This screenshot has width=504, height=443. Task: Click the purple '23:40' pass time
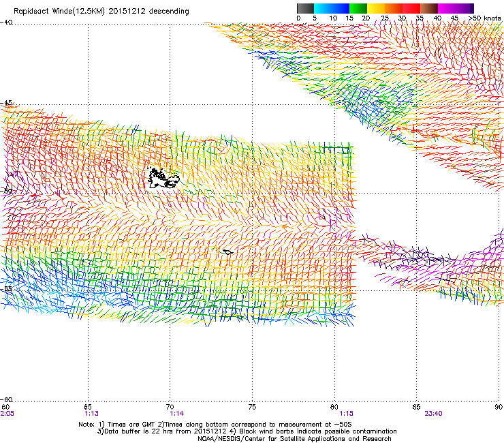(433, 414)
